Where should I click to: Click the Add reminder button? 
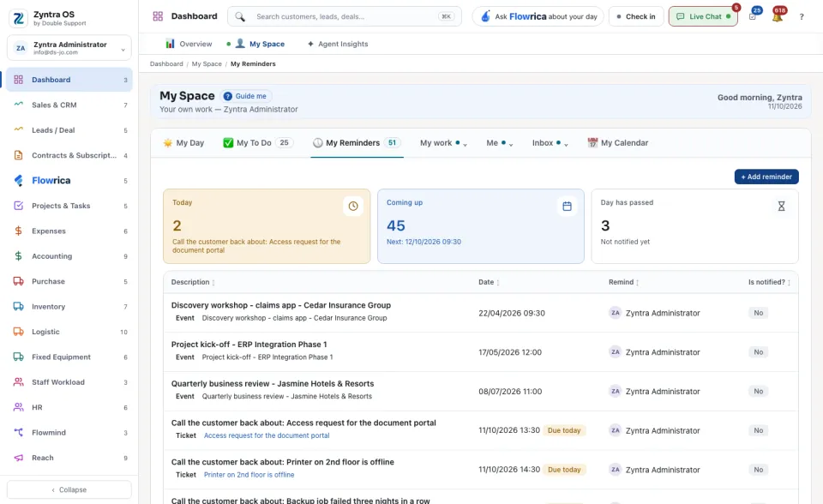coord(766,177)
